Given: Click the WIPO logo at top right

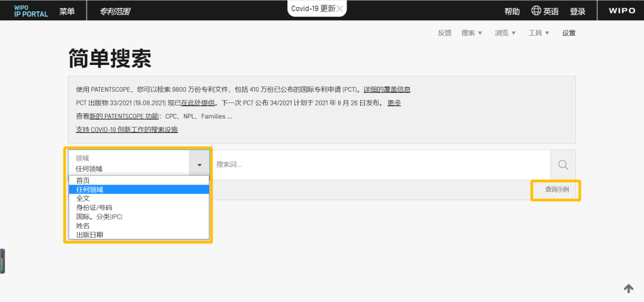Looking at the screenshot, I should pyautogui.click(x=622, y=11).
